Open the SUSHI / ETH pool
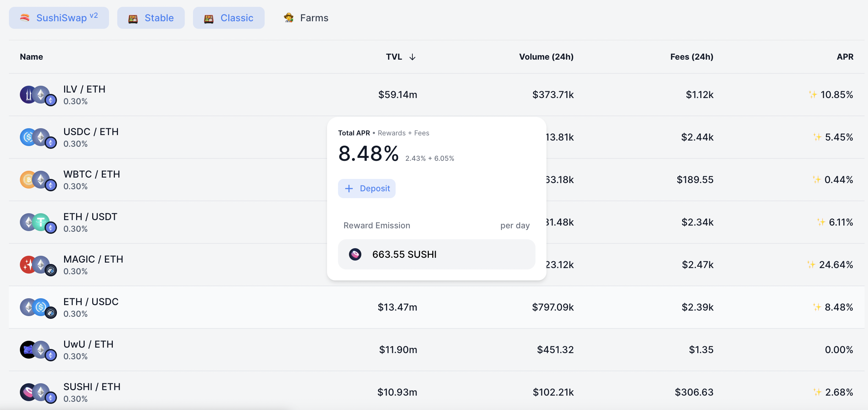868x410 pixels. [437, 391]
